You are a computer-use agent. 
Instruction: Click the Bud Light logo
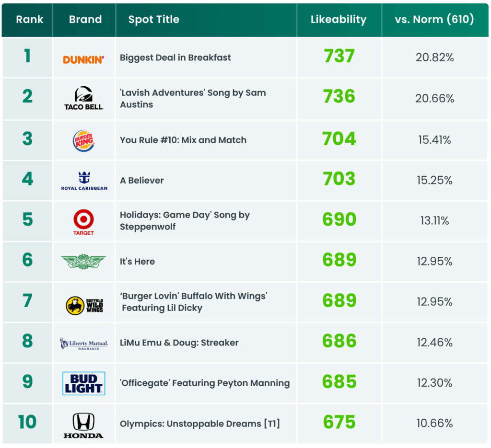click(x=84, y=383)
